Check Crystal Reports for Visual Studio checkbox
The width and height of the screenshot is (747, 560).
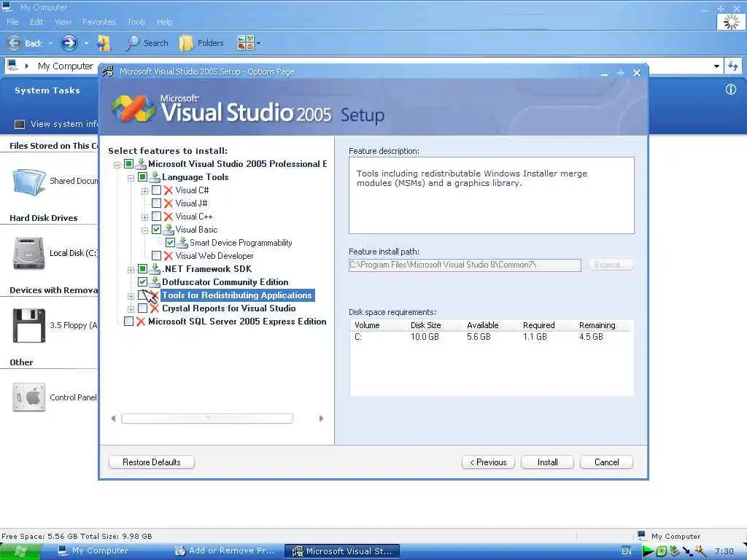142,308
